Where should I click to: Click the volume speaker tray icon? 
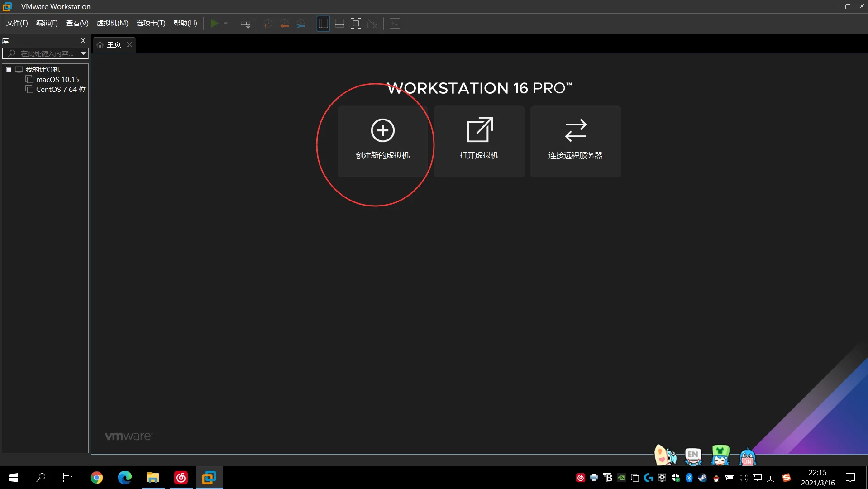[743, 478]
